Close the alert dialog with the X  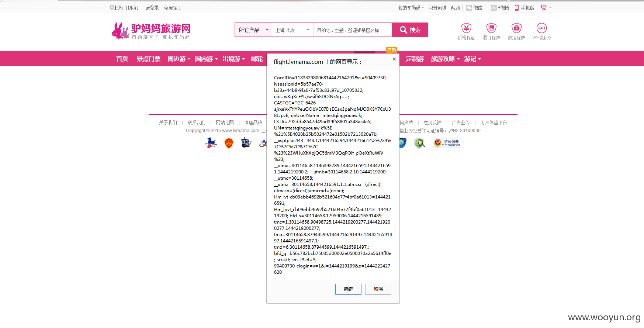click(x=394, y=59)
